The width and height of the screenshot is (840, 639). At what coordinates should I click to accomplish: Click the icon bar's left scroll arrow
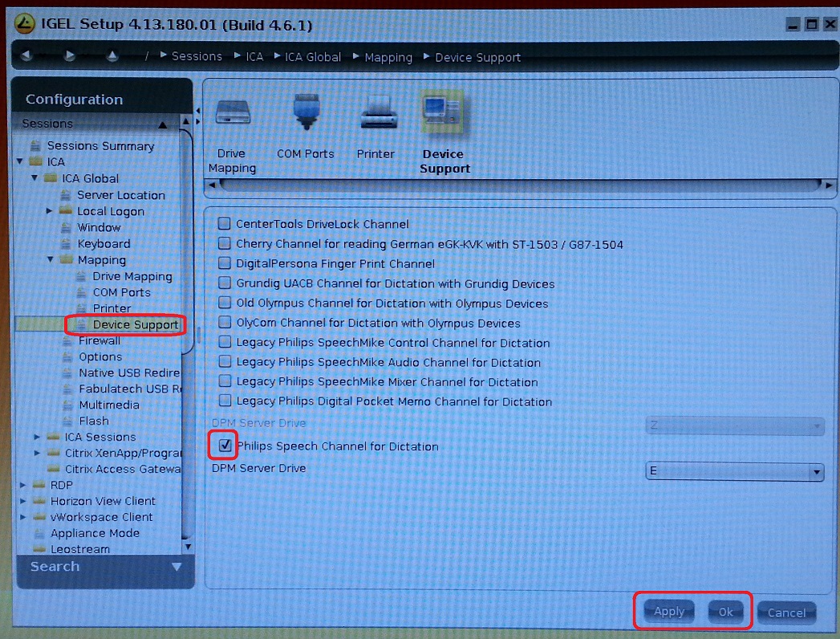click(212, 185)
